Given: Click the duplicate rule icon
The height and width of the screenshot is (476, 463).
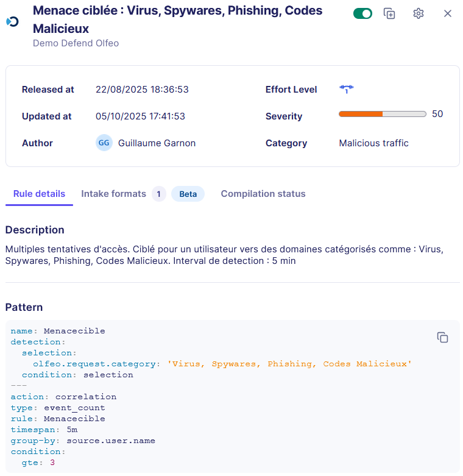Looking at the screenshot, I should 389,13.
